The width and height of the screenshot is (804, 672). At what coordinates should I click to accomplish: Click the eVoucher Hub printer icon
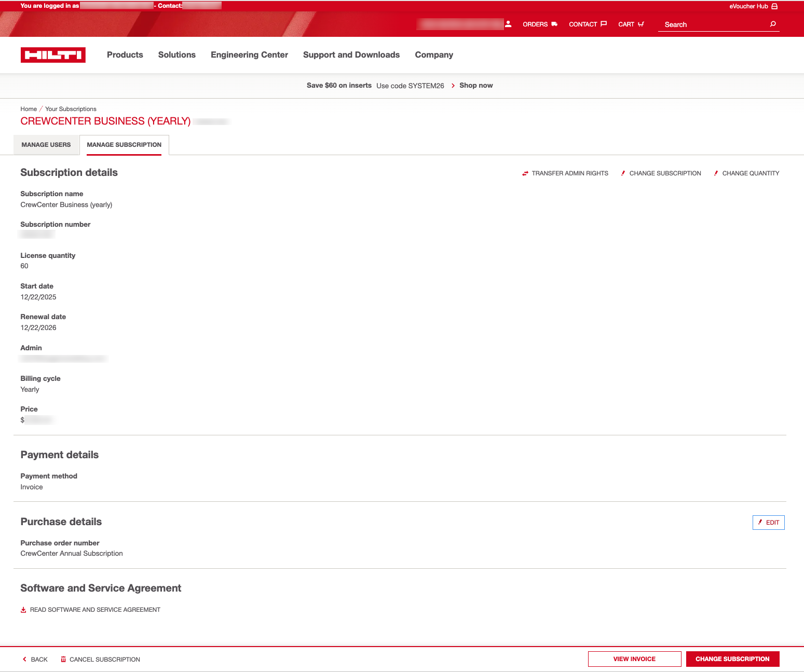click(774, 6)
